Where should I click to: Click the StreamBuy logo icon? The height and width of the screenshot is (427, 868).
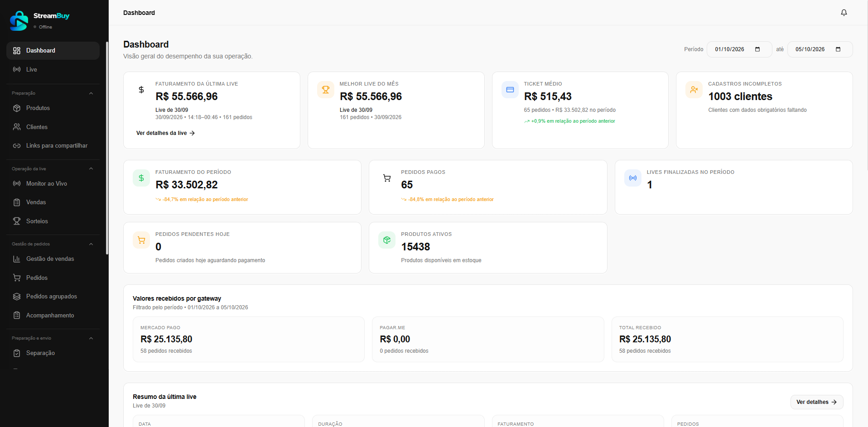19,21
